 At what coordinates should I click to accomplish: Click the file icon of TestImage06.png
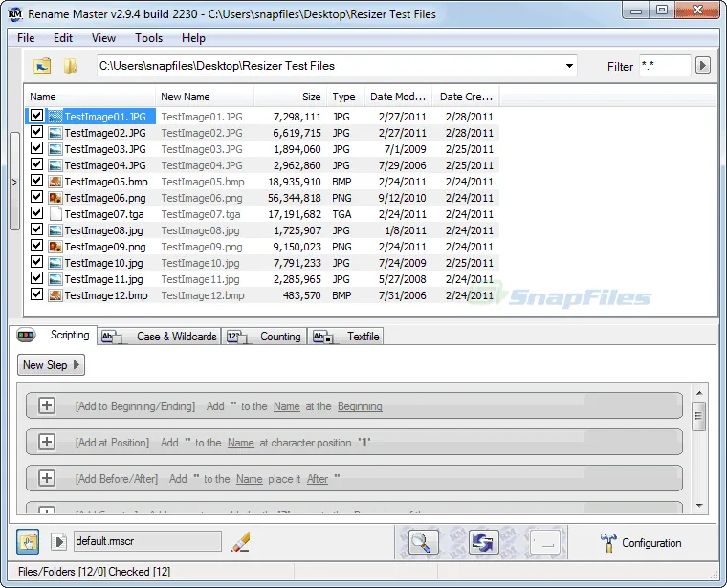pyautogui.click(x=55, y=198)
